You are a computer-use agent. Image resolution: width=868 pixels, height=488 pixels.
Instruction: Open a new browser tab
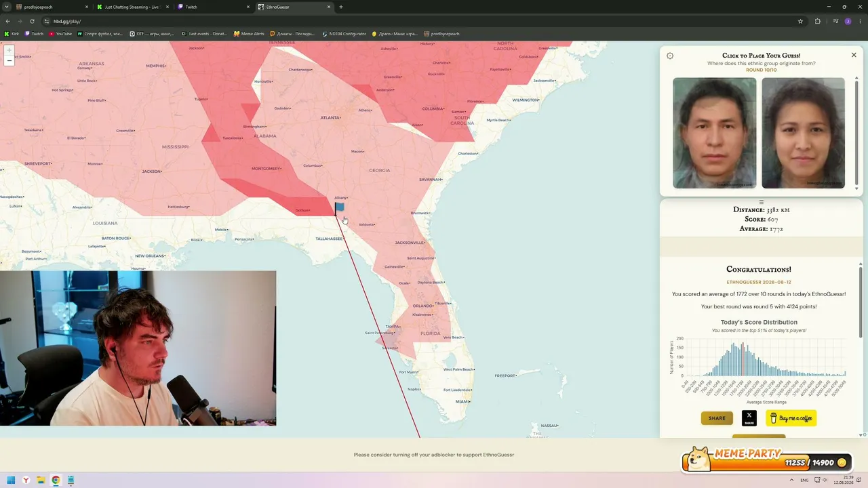point(340,7)
